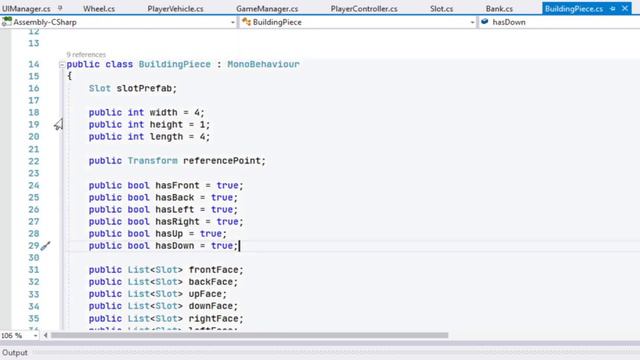This screenshot has width=640, height=360.
Task: Click the width variable on line 18
Action: [163, 112]
